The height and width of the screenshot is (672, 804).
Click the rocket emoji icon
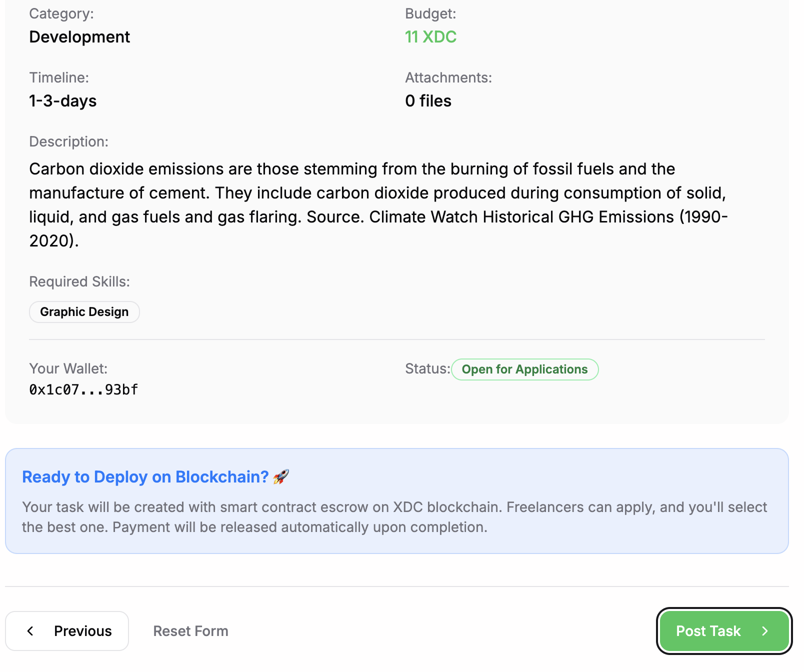coord(281,477)
